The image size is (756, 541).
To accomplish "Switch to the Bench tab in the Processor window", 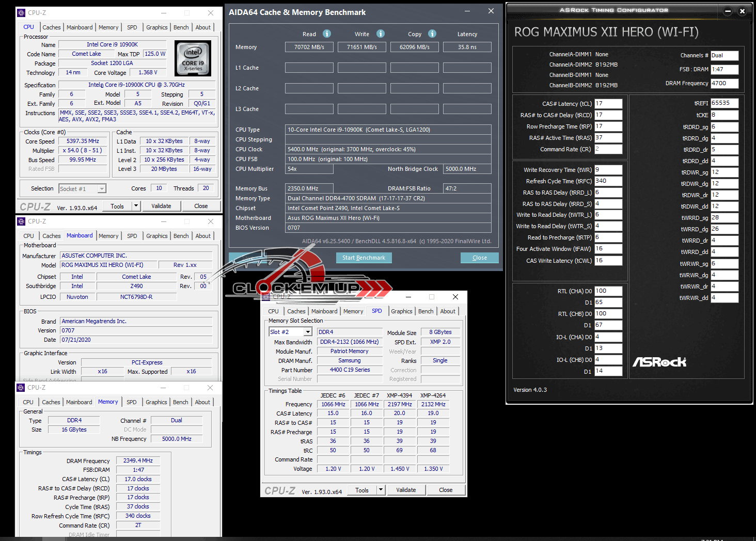I will tap(181, 27).
